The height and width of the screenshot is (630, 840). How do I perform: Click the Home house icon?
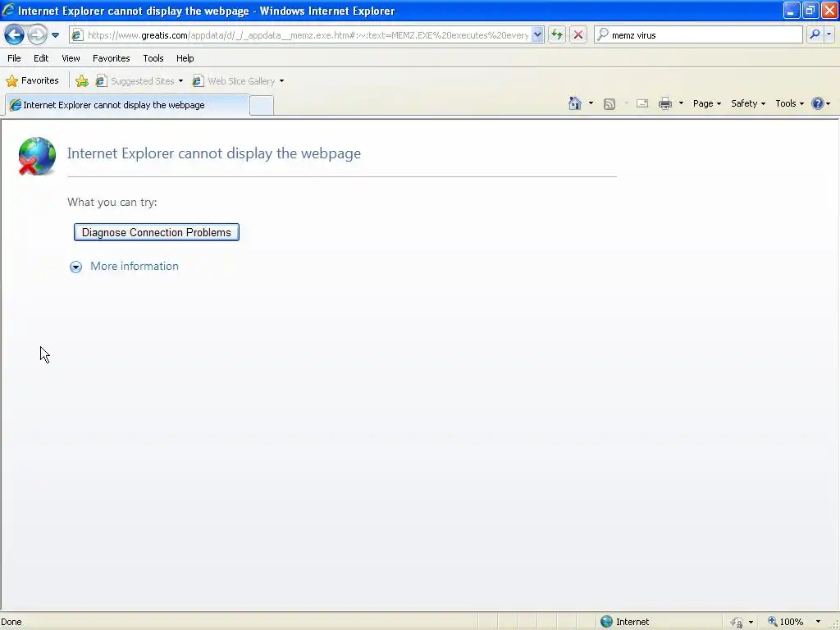point(575,103)
